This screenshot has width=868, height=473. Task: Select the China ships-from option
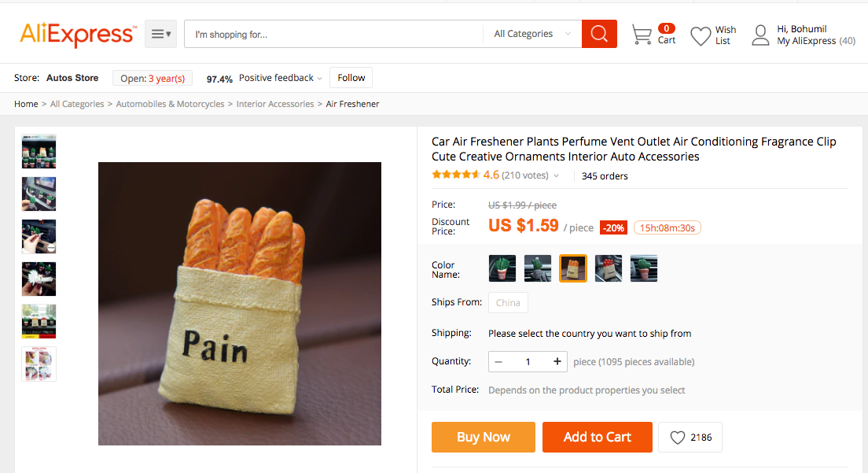508,303
